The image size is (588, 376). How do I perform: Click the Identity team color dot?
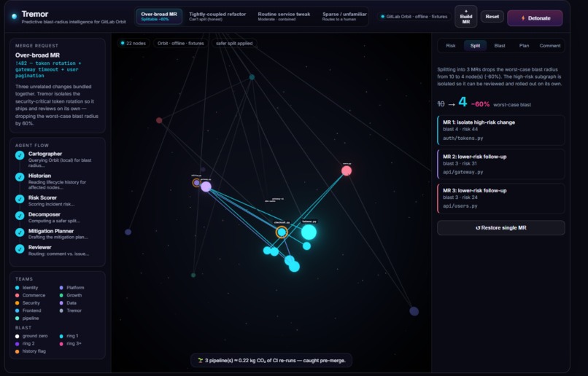pyautogui.click(x=18, y=288)
